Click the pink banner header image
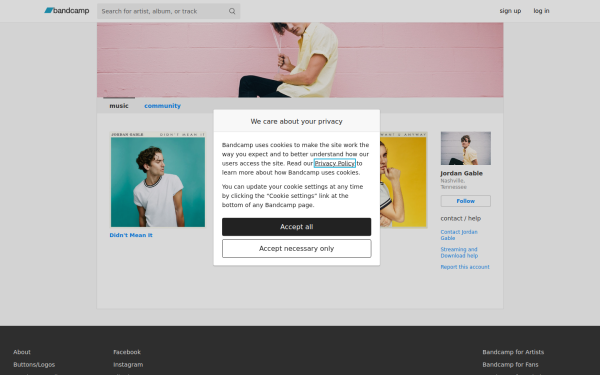The width and height of the screenshot is (600, 375). [x=300, y=60]
